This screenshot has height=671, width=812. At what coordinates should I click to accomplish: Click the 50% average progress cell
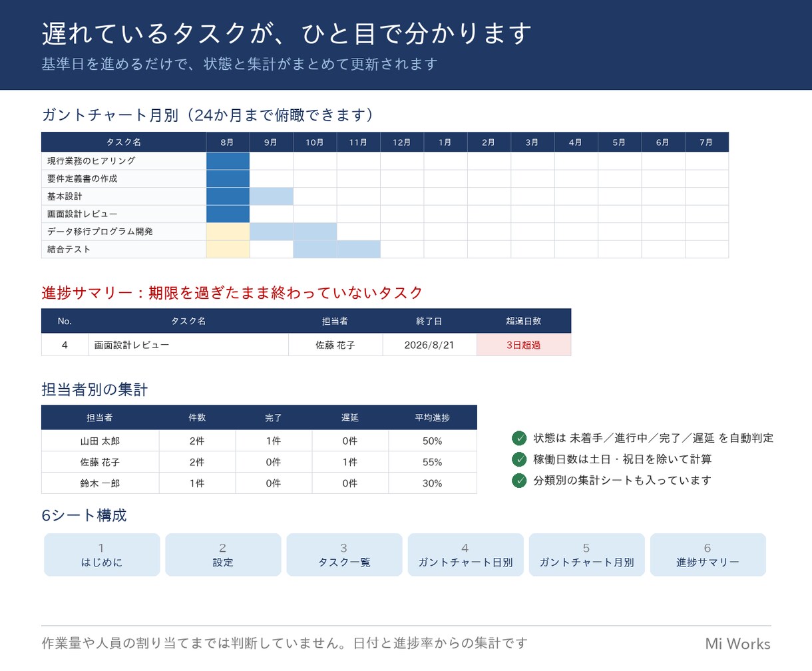click(433, 441)
